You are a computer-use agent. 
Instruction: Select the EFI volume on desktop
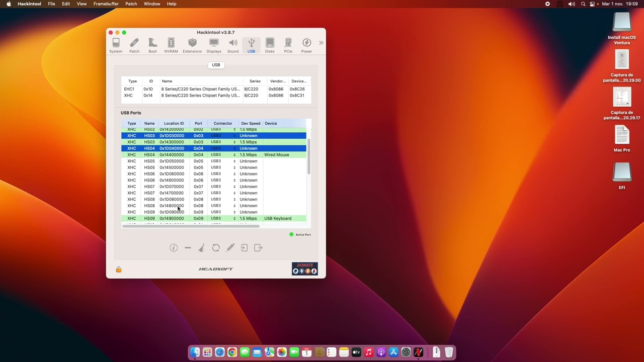point(622,176)
